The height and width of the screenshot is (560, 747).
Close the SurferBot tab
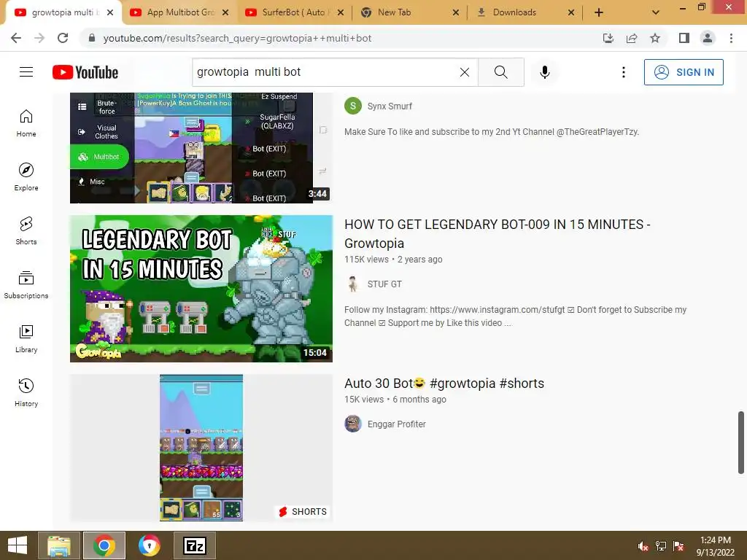click(x=341, y=12)
